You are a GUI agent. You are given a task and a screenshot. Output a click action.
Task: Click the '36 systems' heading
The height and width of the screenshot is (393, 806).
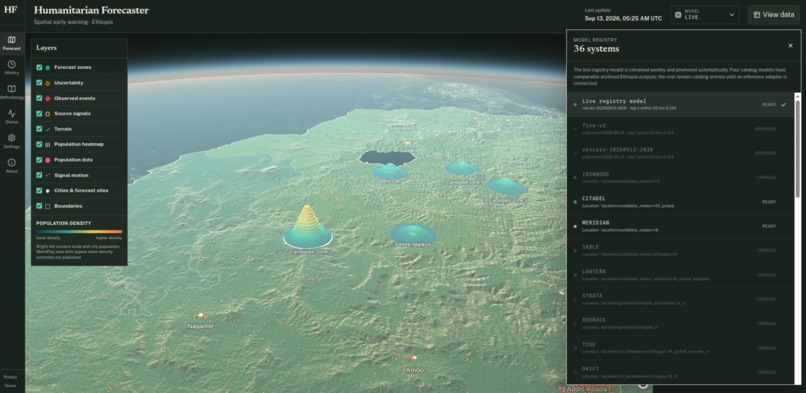click(596, 49)
